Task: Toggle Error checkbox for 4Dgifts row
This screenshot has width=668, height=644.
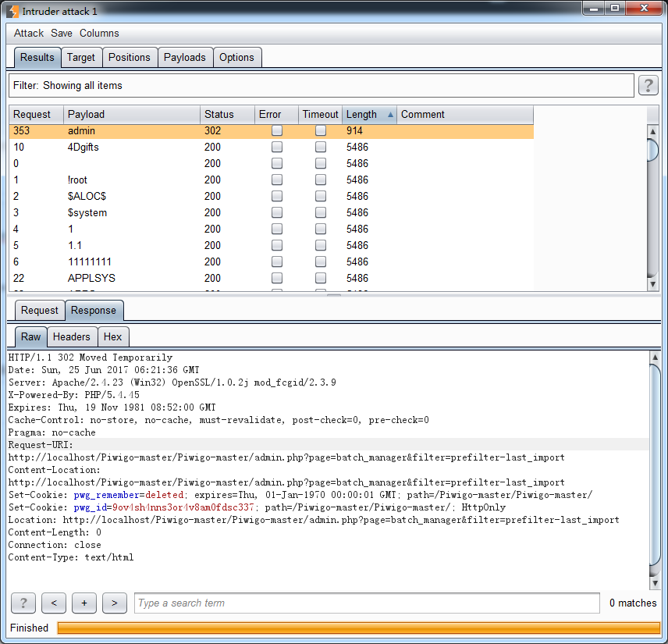Action: pos(277,147)
